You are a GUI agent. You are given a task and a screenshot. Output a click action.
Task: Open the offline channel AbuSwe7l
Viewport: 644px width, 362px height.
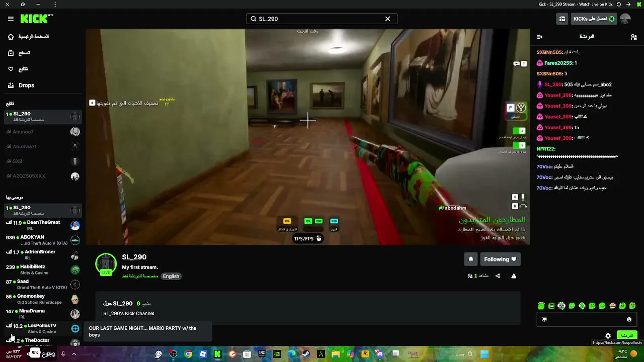[x=43, y=146]
